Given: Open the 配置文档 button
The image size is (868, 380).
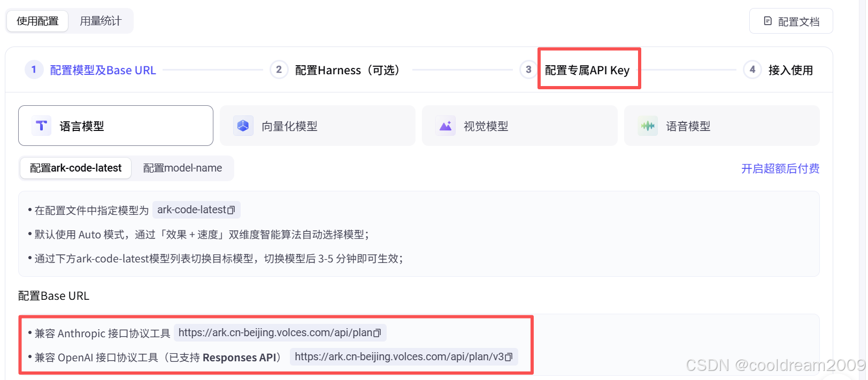Looking at the screenshot, I should [x=791, y=21].
